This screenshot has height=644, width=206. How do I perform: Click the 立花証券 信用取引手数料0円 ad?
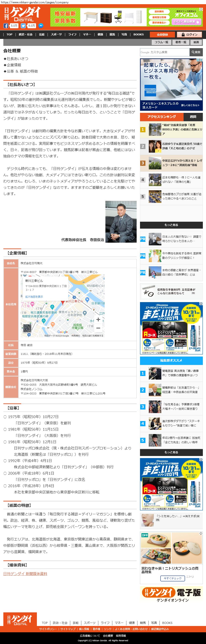(171, 291)
